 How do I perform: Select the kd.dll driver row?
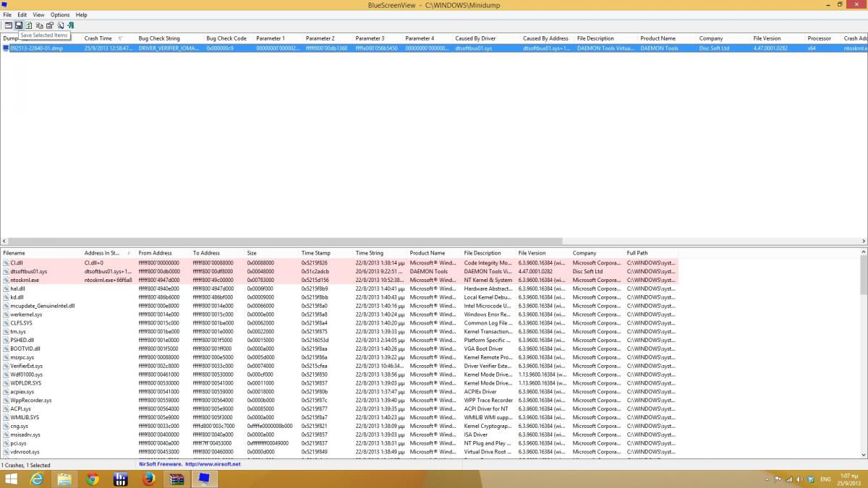click(340, 297)
